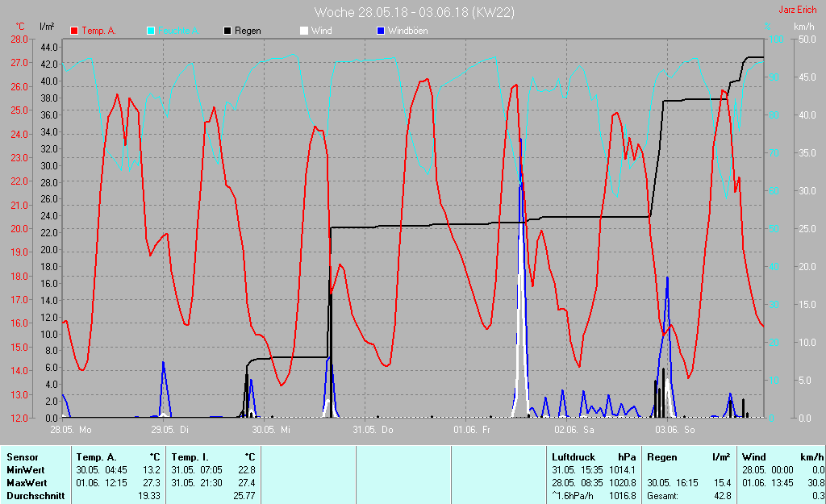This screenshot has width=826, height=504.
Task: Select the 28.05. Mo date marker
Action: tap(71, 430)
